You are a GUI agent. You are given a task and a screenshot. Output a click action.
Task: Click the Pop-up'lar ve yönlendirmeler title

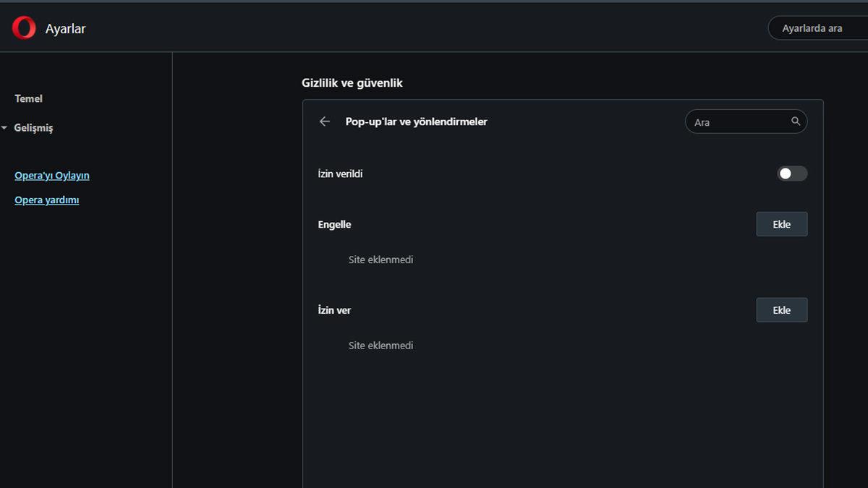point(417,121)
